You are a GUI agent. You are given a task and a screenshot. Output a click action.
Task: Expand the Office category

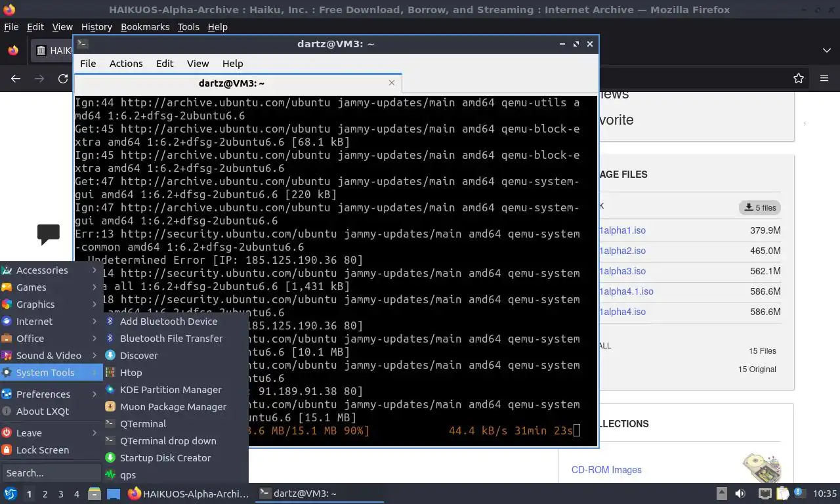click(x=51, y=338)
